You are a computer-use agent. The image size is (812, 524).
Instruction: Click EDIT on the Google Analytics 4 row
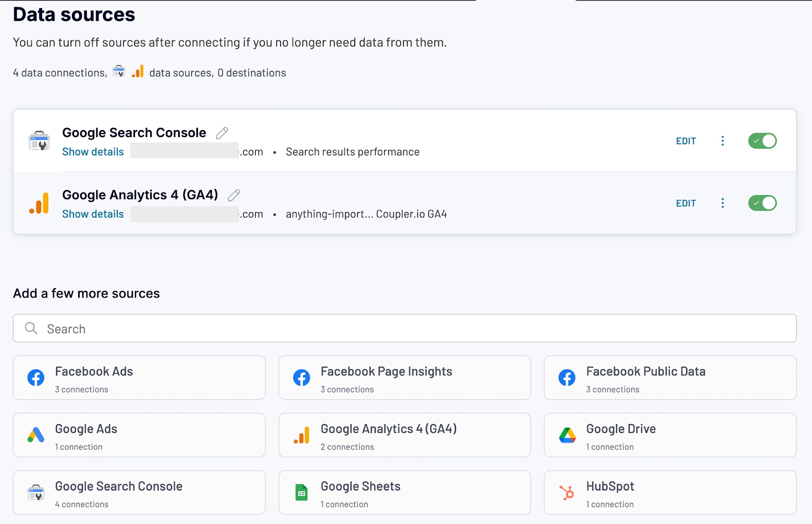(x=686, y=203)
